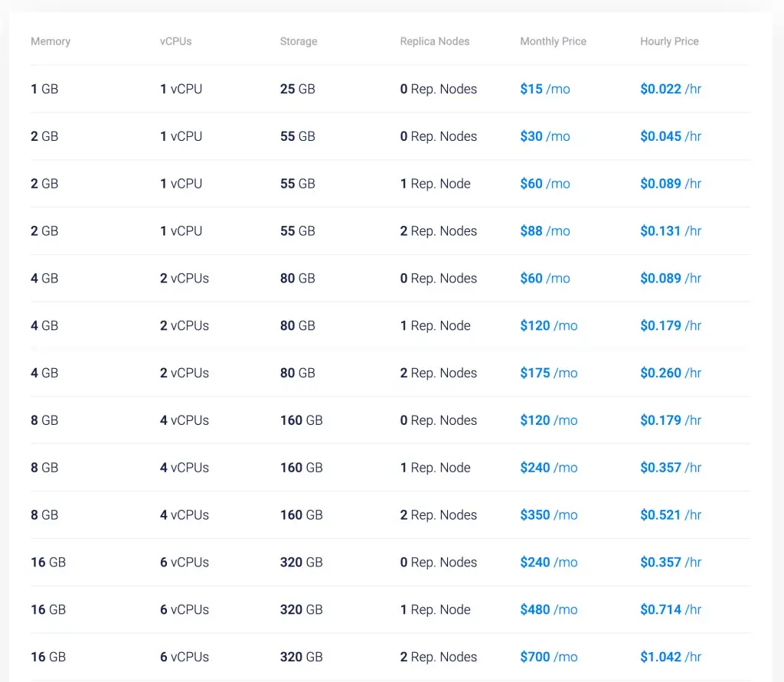Viewport: 784px width, 682px height.
Task: Click the $15 /mo price link
Action: coord(544,89)
